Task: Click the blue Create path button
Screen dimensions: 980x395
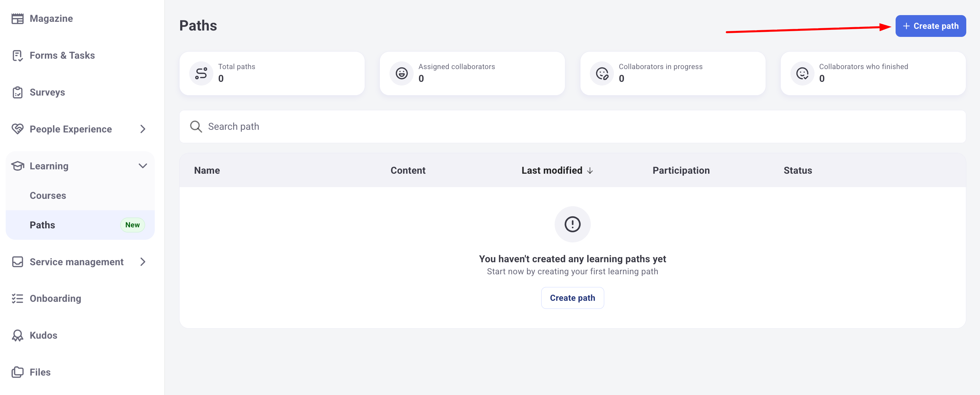Action: coord(930,25)
